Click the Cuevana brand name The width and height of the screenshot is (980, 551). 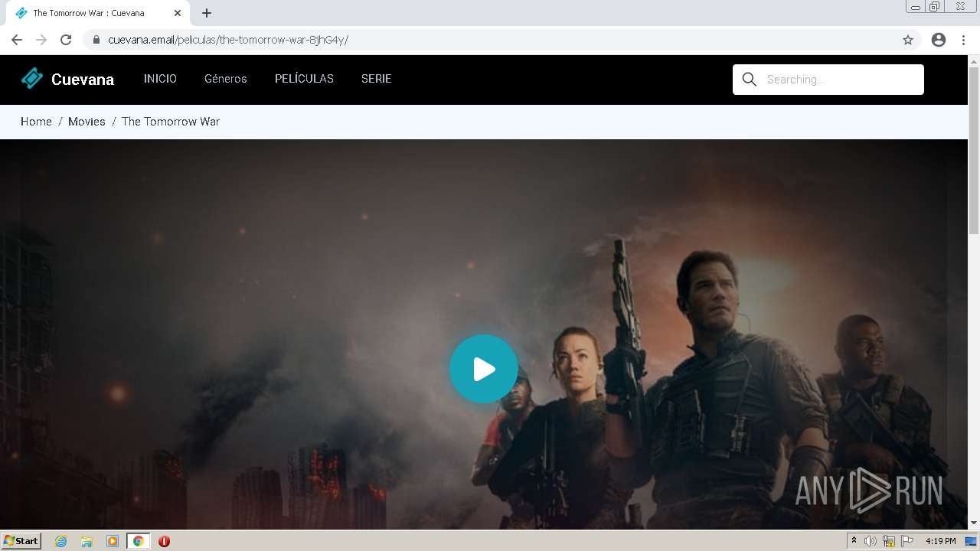83,79
